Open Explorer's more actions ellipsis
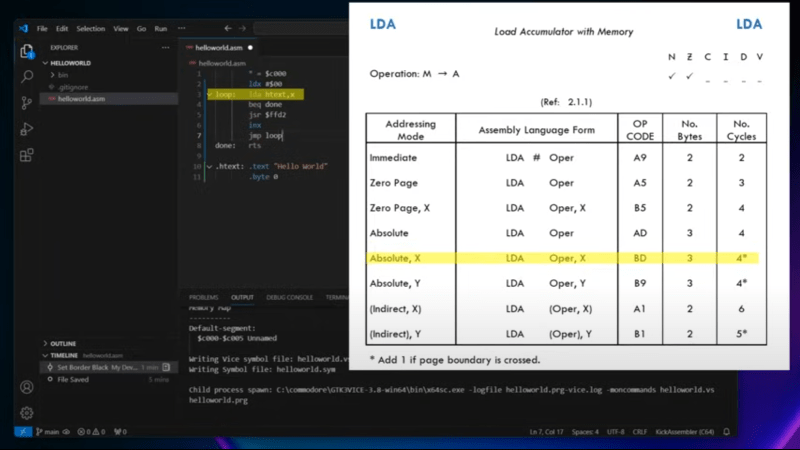The height and width of the screenshot is (450, 800). (165, 47)
